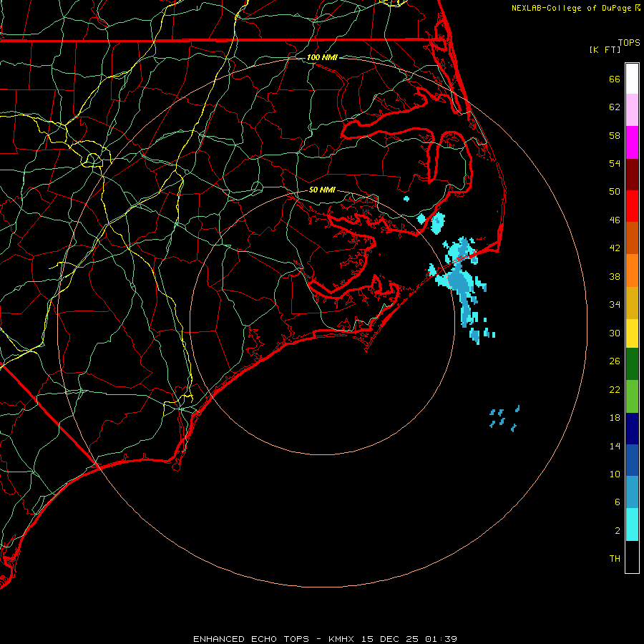Click the black TH threshold swatch

click(632, 557)
